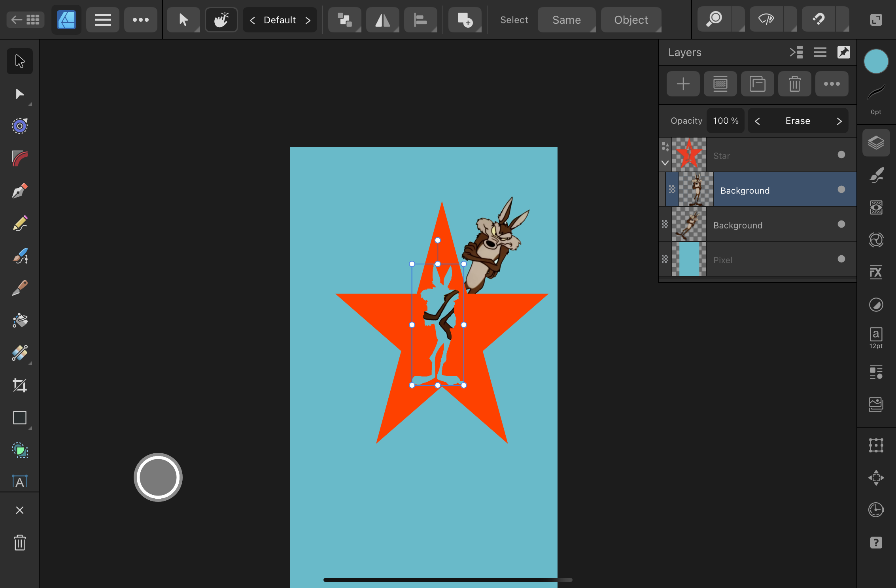
Task: Delete layer with Layers trash button
Action: pyautogui.click(x=795, y=84)
